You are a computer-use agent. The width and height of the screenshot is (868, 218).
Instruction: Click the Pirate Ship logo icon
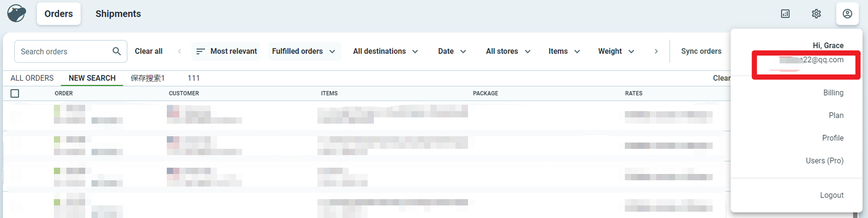[x=16, y=14]
